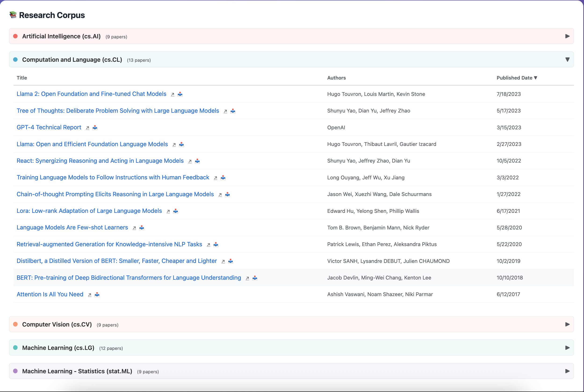Image resolution: width=584 pixels, height=392 pixels.
Task: Click download icon for React Synergizing paper
Action: coord(197,161)
